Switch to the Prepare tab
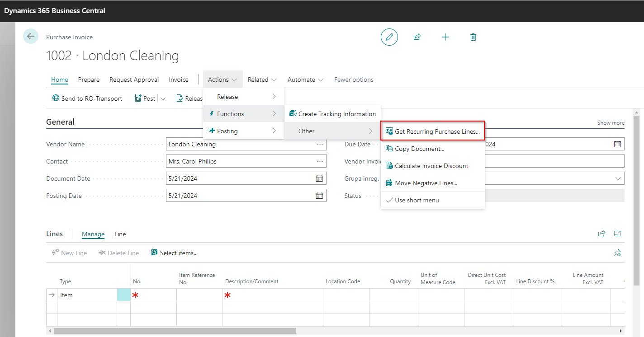644x337 pixels. pyautogui.click(x=89, y=80)
